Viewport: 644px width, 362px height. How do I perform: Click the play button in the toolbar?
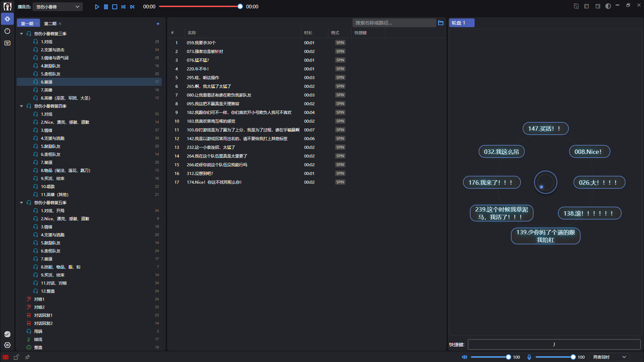point(97,7)
